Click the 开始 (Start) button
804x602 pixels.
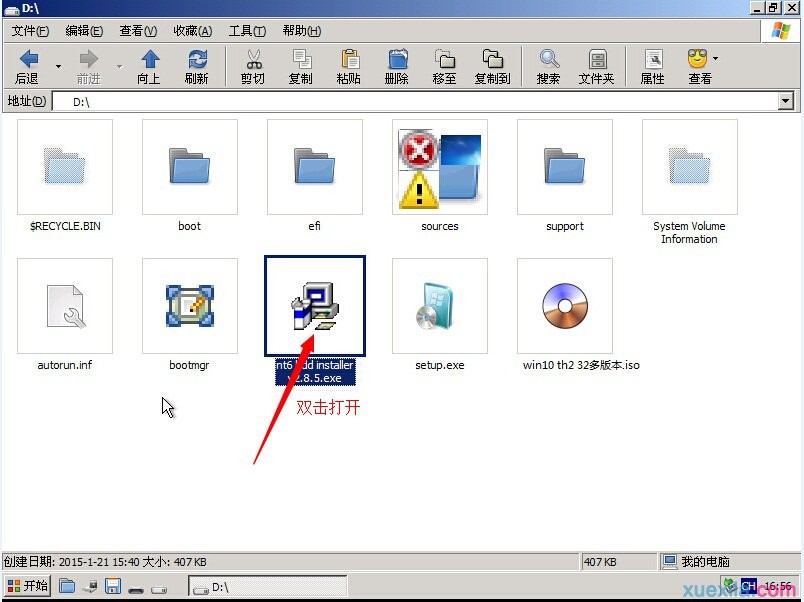(27, 587)
